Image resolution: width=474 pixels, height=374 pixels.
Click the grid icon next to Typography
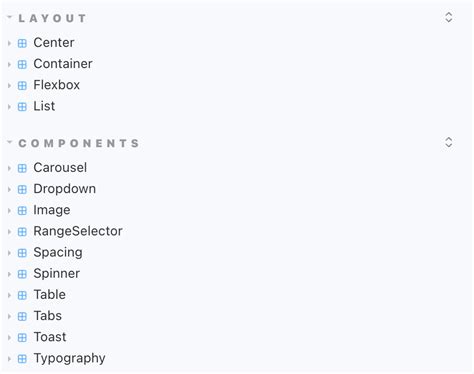22,359
